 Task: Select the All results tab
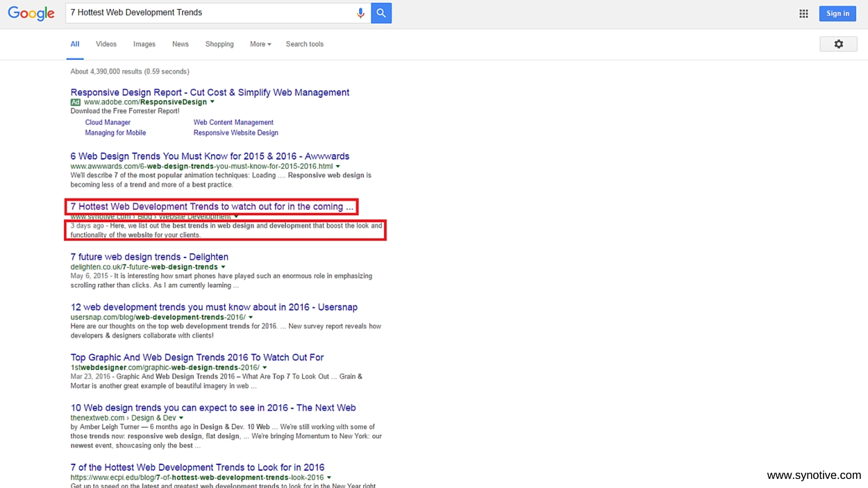coord(75,44)
